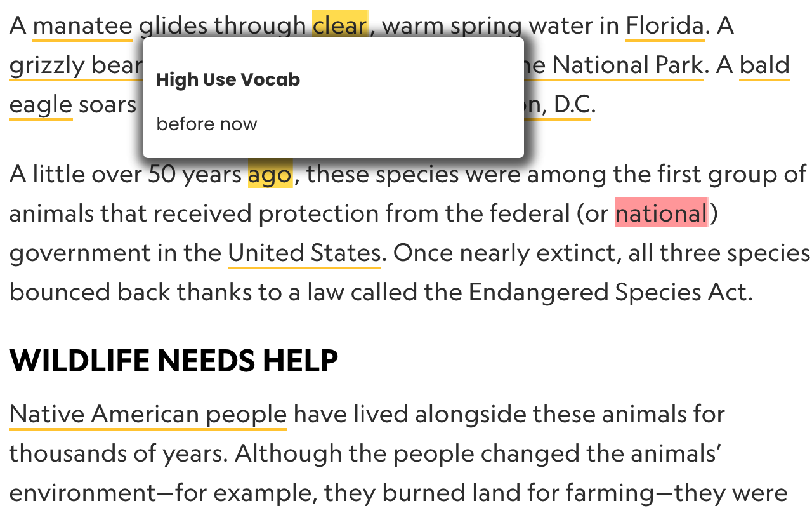The width and height of the screenshot is (812, 508).
Task: Click the 'Native American people' link
Action: [x=148, y=414]
